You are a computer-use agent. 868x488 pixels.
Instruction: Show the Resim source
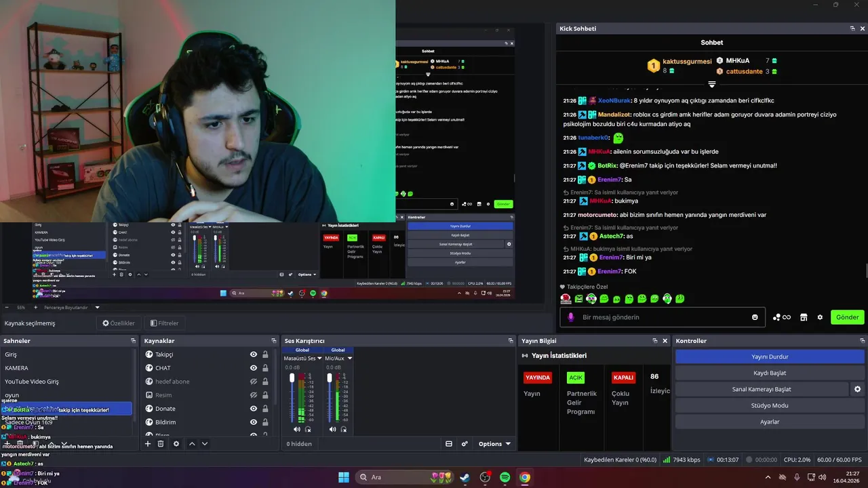tap(254, 395)
